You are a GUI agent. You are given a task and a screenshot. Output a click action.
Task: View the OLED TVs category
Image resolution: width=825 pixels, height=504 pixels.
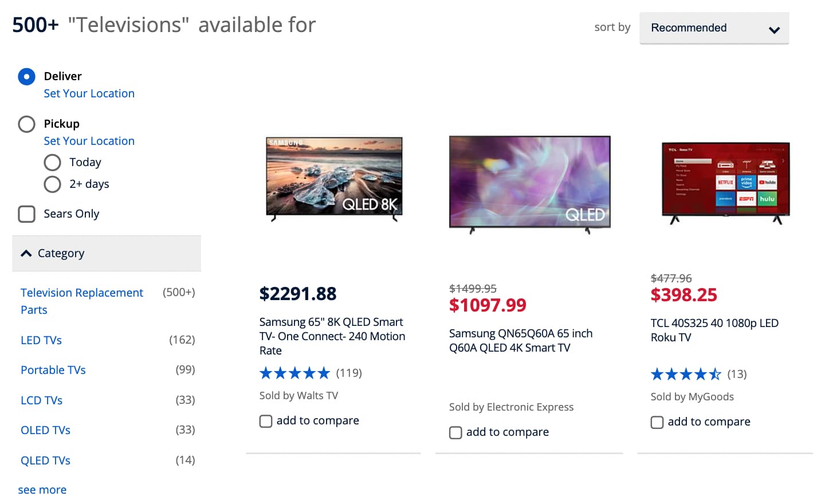[45, 430]
